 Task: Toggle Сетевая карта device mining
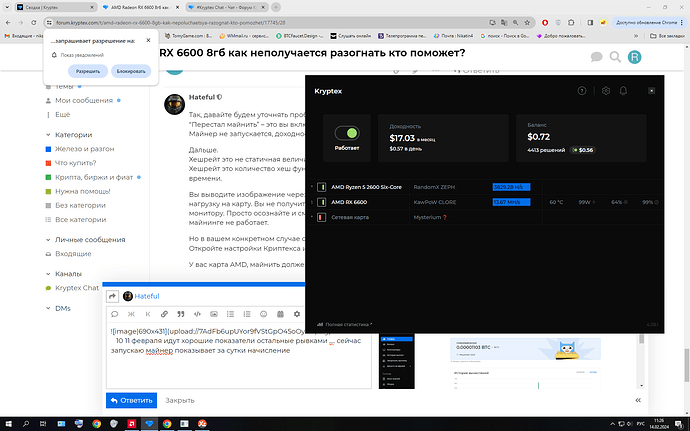click(x=322, y=217)
